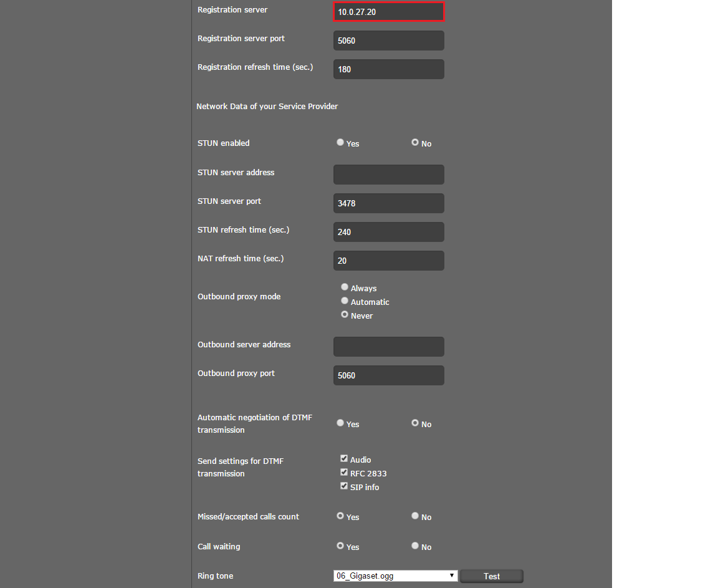Toggle the RFC 2833 checkbox
The width and height of the screenshot is (718, 588).
tap(344, 473)
